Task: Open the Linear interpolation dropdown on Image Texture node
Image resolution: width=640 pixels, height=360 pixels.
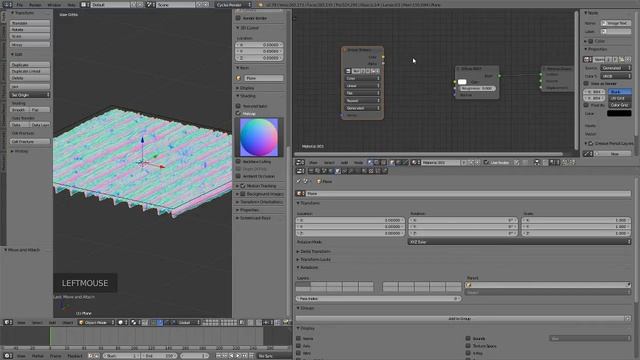Action: click(363, 86)
